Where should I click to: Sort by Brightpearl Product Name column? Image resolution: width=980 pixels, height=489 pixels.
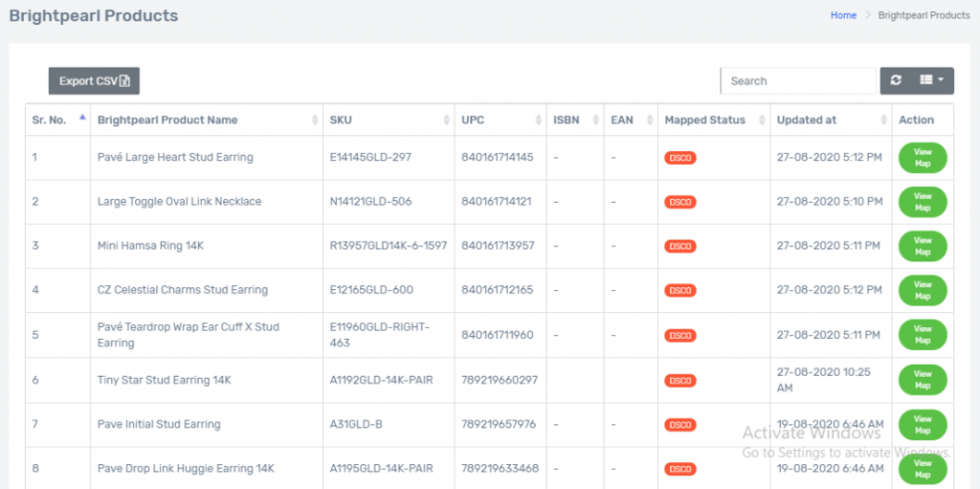pyautogui.click(x=207, y=120)
